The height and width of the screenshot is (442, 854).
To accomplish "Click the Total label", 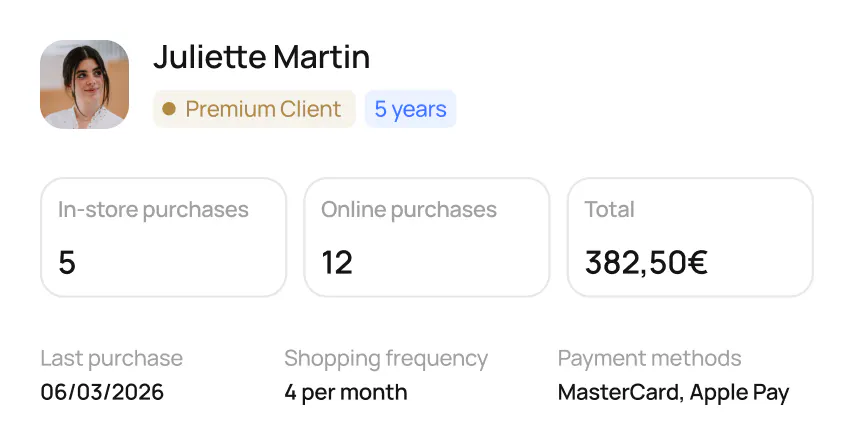I will [609, 210].
